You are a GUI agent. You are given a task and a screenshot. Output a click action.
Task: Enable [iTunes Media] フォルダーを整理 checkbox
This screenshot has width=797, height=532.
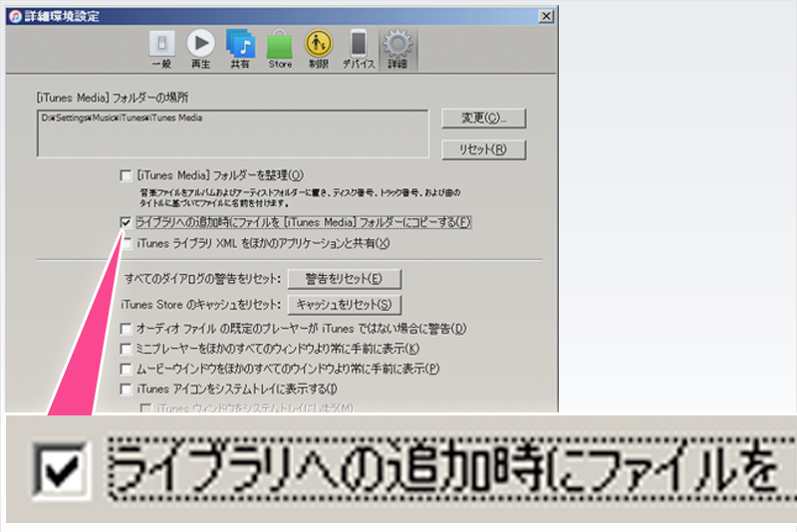click(x=126, y=175)
